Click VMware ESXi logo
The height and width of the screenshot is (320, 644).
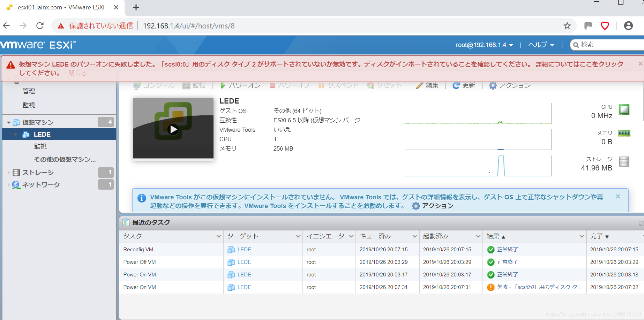pos(38,45)
